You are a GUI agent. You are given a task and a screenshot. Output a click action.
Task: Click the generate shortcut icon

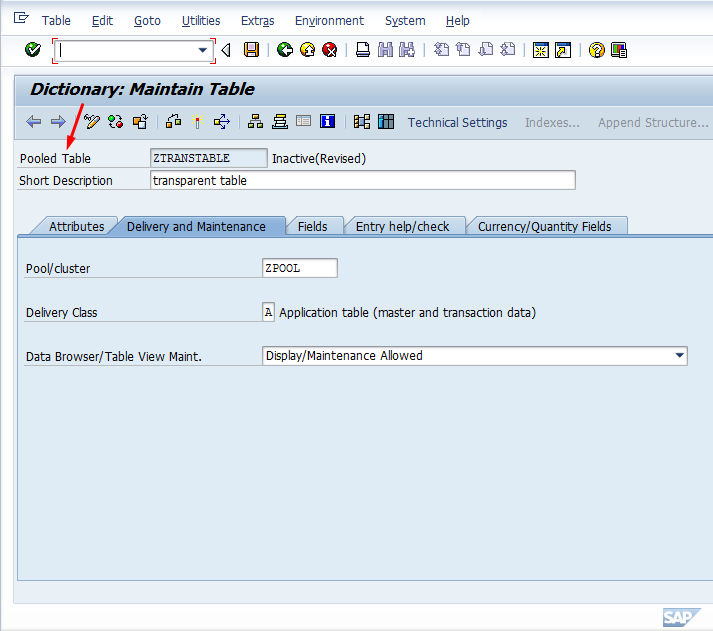(563, 50)
